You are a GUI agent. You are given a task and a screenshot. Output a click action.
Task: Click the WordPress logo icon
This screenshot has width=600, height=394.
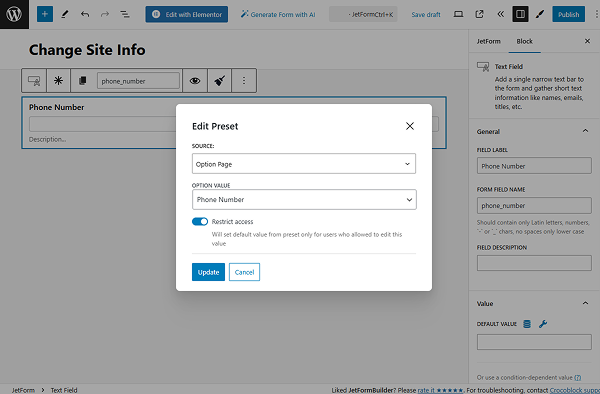pos(14,14)
